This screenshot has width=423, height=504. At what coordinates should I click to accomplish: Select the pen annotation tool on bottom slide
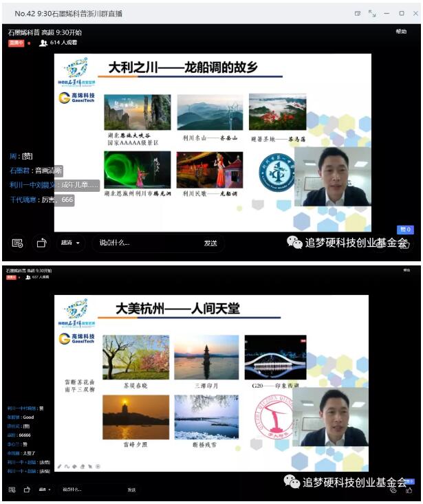[59, 466]
